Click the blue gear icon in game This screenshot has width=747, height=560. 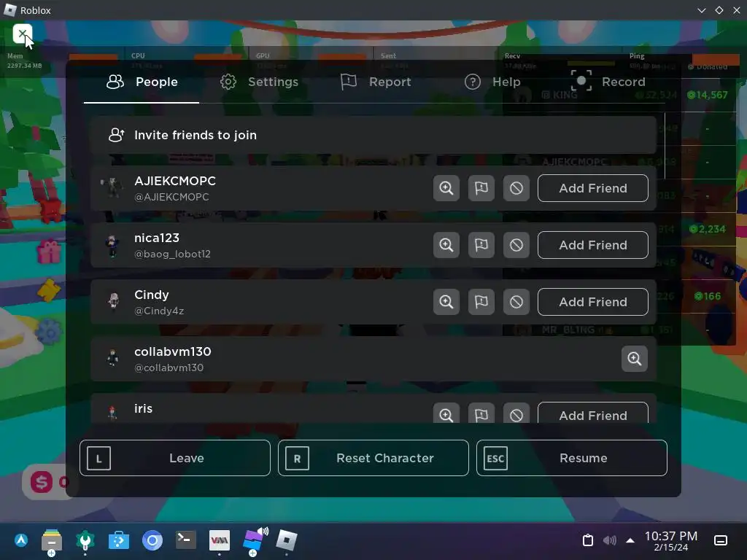pos(49,331)
